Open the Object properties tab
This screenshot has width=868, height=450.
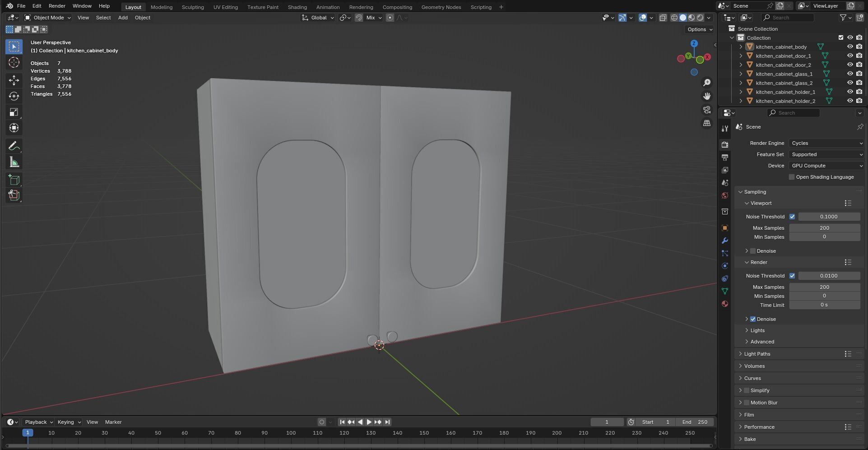[725, 228]
